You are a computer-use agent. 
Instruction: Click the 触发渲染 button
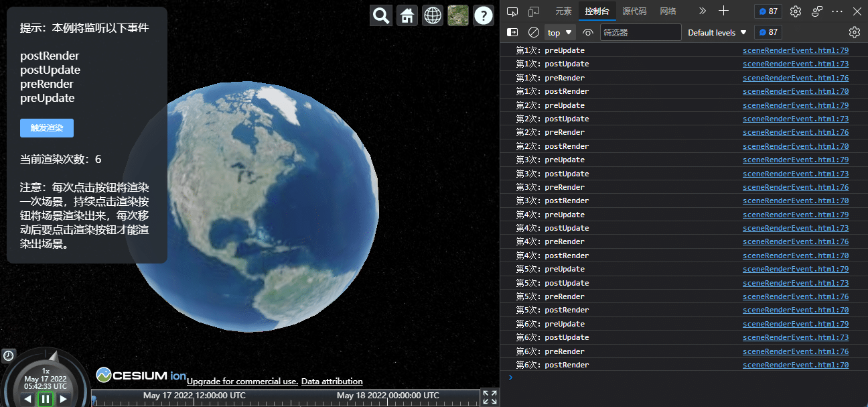pyautogui.click(x=47, y=128)
